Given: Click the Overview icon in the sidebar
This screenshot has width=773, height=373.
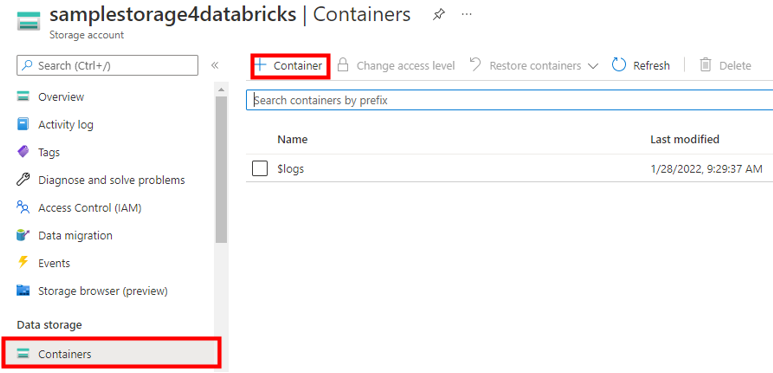Looking at the screenshot, I should (23, 97).
